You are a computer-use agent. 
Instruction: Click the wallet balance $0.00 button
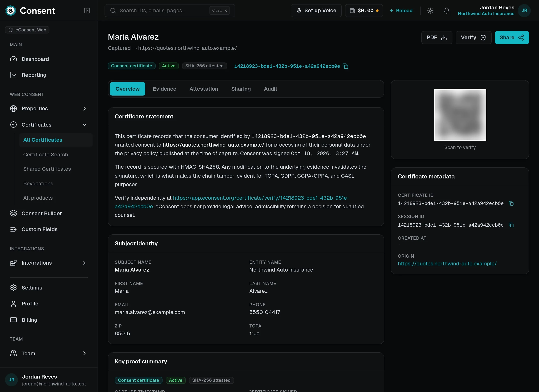click(364, 10)
